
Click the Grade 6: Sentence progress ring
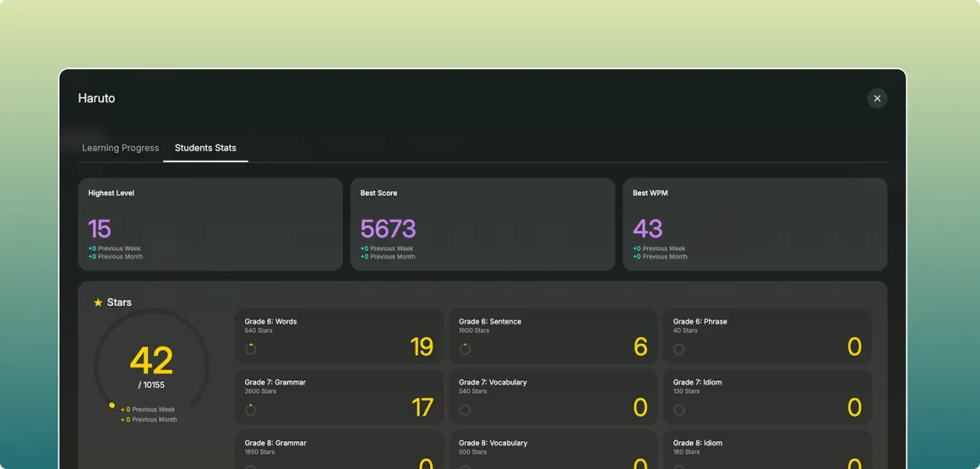[465, 349]
